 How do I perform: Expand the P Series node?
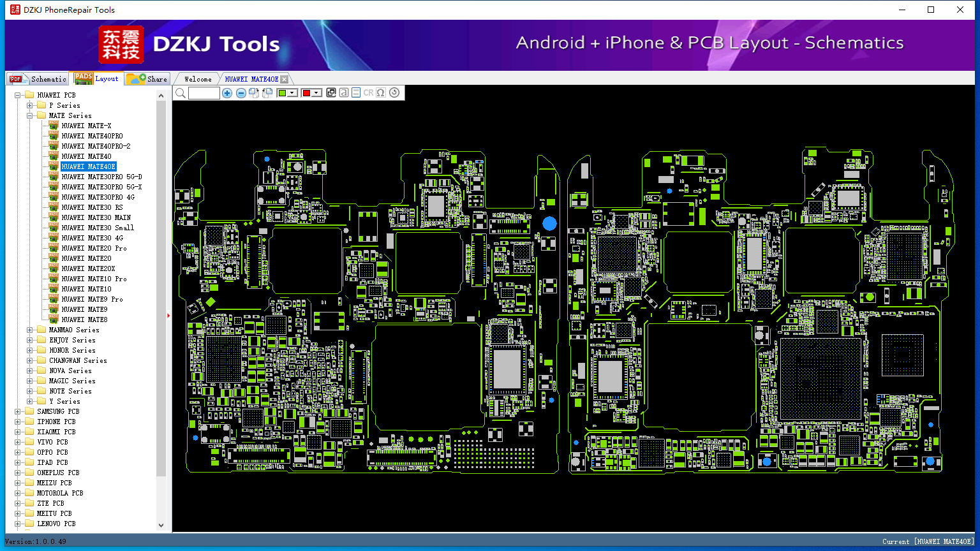(30, 105)
